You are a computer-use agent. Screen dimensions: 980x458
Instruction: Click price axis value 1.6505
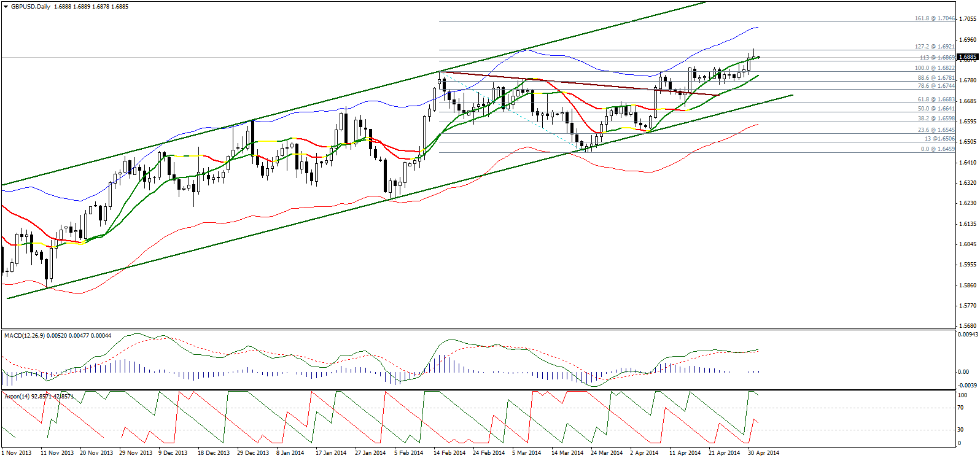968,142
